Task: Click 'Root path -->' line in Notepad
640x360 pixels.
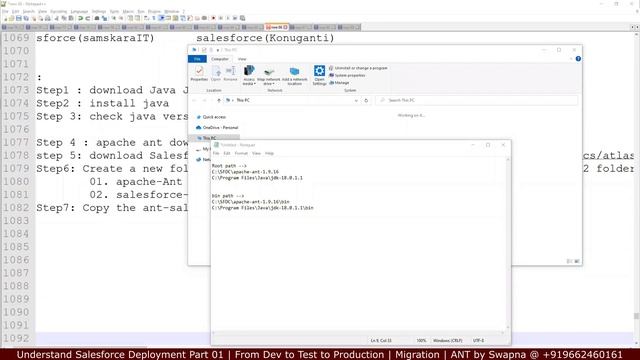Action: click(x=229, y=166)
